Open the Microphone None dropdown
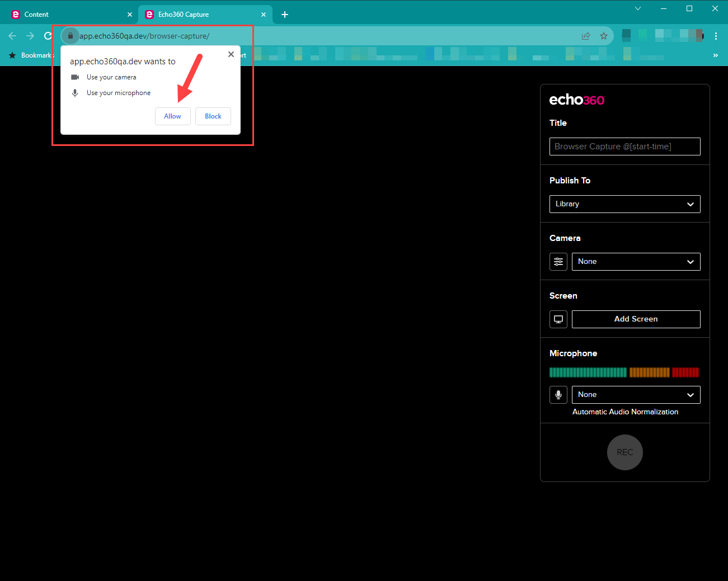Viewport: 728px width, 581px height. [x=636, y=395]
